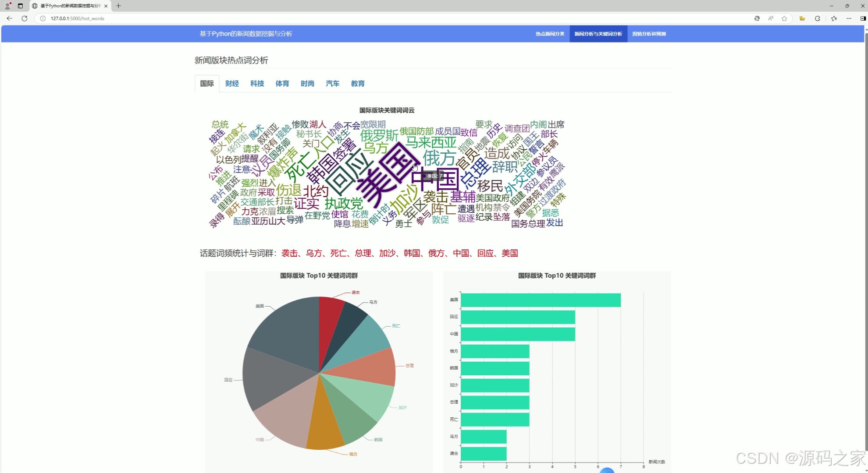Open the Favorites list icon
The height and width of the screenshot is (473, 868).
coord(834,18)
